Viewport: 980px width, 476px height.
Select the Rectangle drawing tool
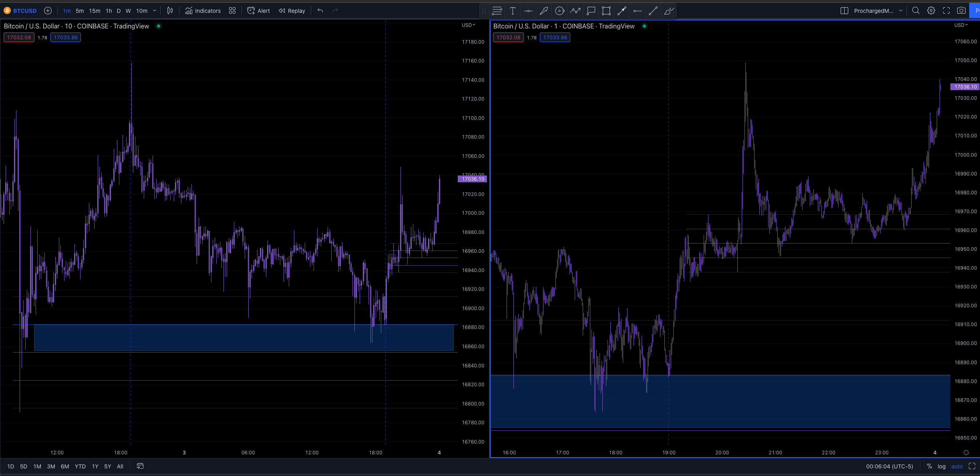[x=606, y=11]
